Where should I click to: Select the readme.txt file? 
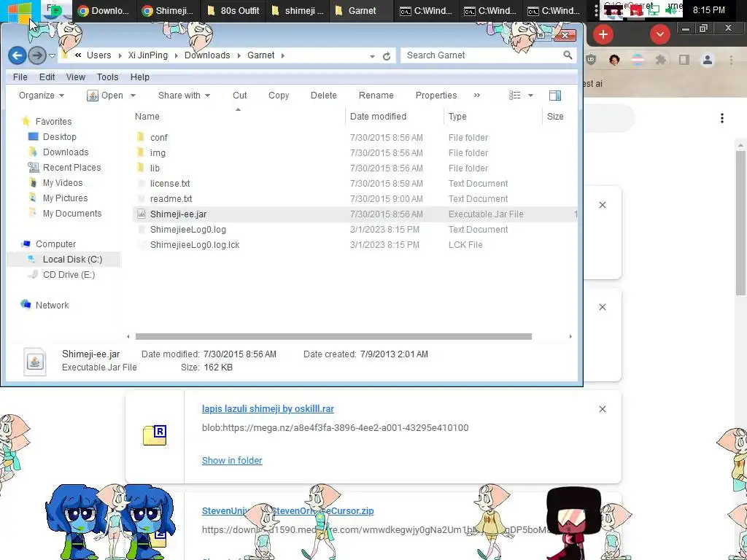pyautogui.click(x=171, y=198)
